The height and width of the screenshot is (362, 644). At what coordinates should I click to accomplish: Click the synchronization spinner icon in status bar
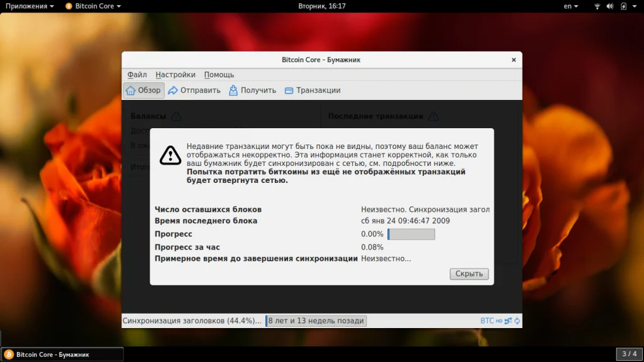pyautogui.click(x=517, y=321)
